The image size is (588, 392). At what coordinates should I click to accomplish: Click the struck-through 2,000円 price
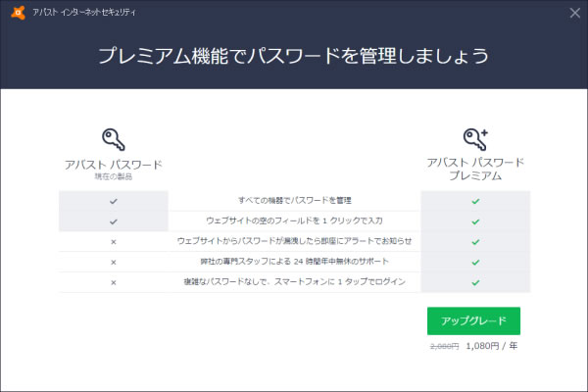pos(444,346)
